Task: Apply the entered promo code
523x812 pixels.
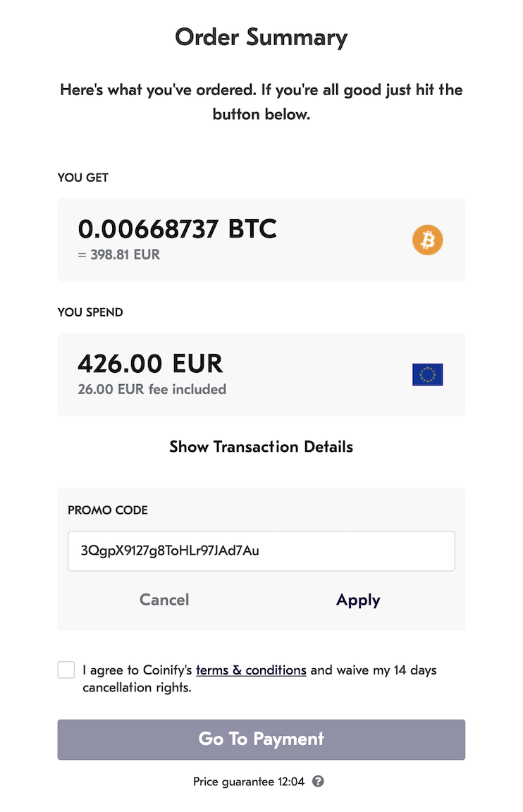Action: pos(358,600)
